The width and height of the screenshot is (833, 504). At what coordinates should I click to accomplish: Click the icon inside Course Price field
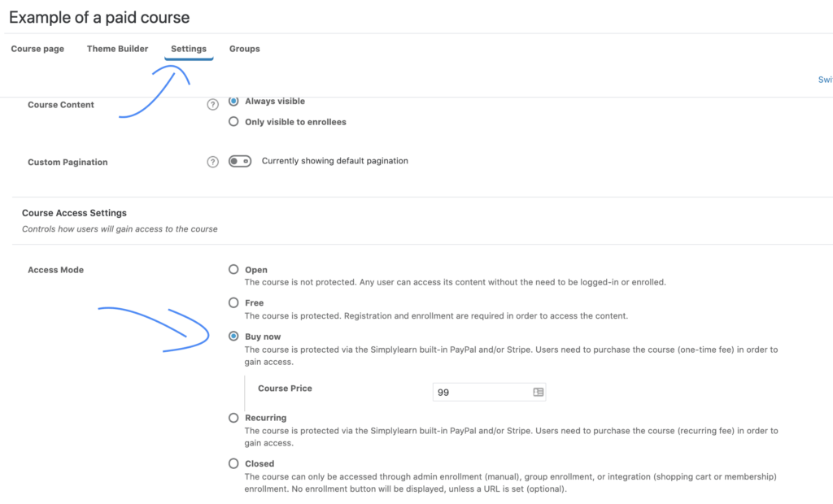point(538,392)
